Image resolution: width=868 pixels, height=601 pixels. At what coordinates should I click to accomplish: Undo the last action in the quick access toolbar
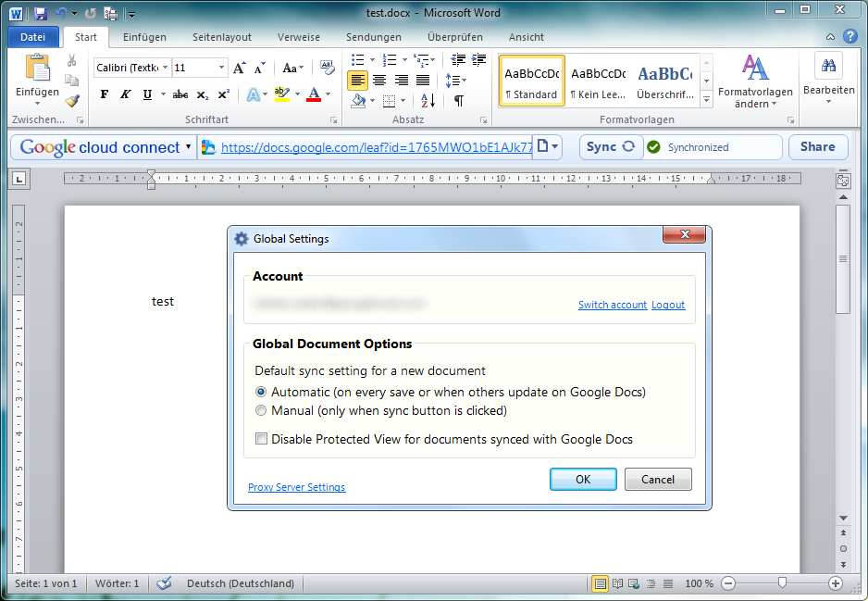click(x=61, y=13)
